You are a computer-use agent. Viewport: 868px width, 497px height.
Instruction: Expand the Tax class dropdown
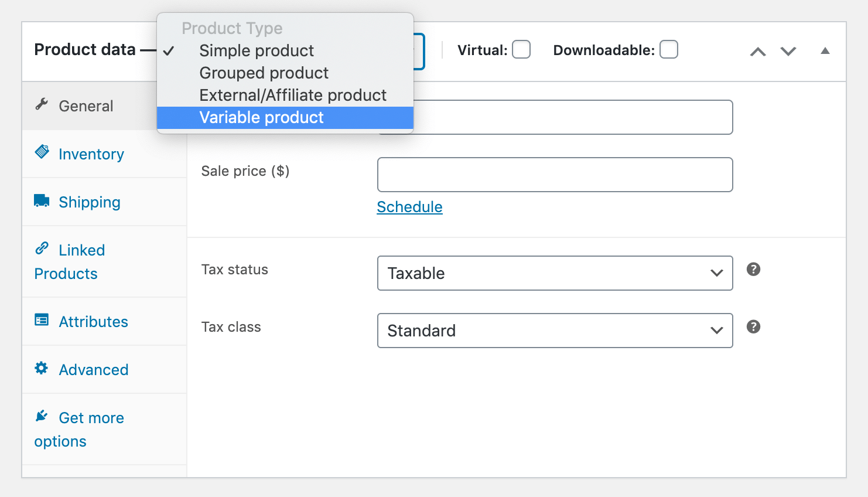[x=555, y=331]
